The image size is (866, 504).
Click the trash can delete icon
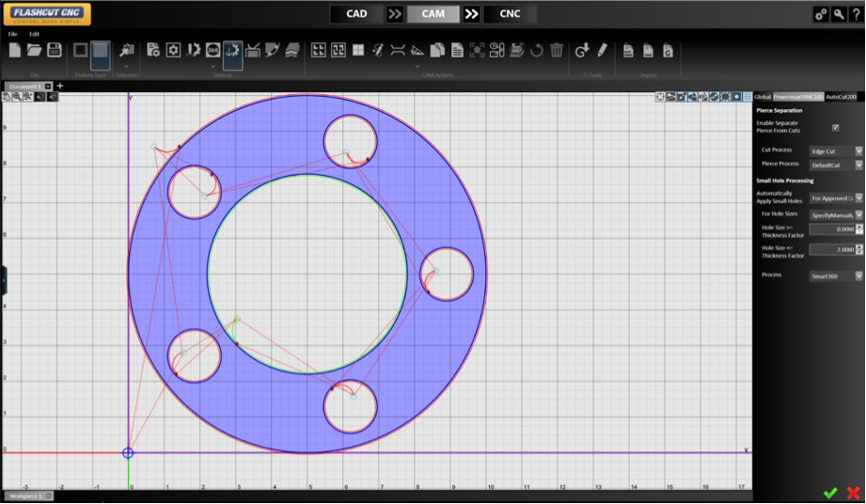click(557, 50)
